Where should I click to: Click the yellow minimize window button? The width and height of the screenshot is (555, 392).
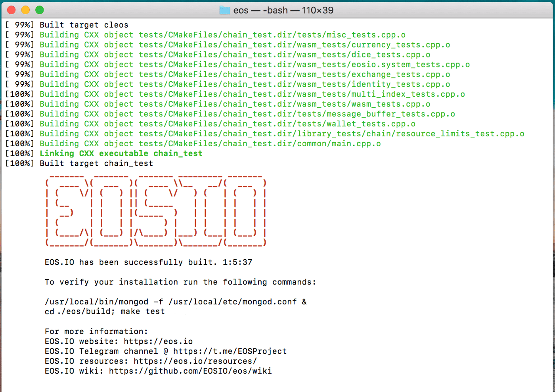pyautogui.click(x=25, y=10)
